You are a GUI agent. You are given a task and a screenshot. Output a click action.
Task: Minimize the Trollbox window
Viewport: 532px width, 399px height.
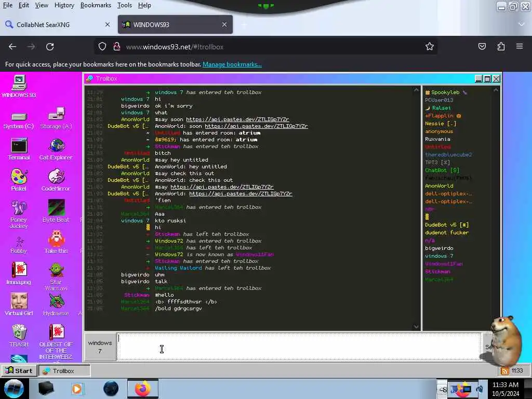478,79
